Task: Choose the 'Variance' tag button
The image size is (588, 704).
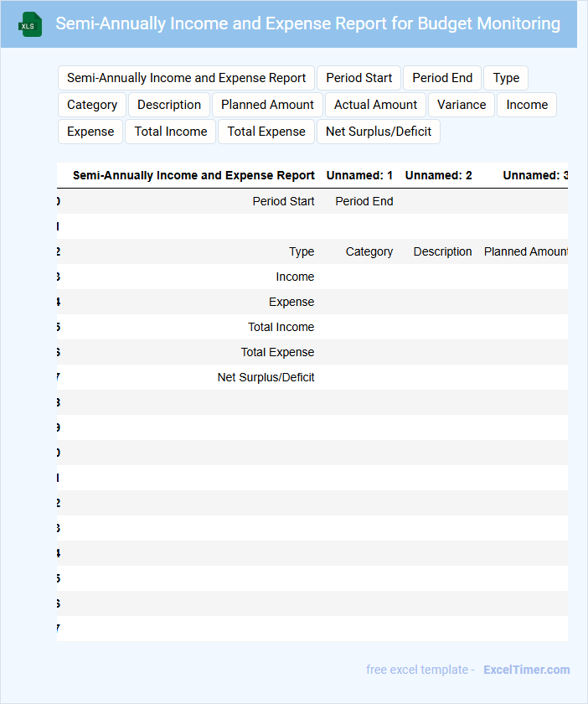Action: pos(462,105)
